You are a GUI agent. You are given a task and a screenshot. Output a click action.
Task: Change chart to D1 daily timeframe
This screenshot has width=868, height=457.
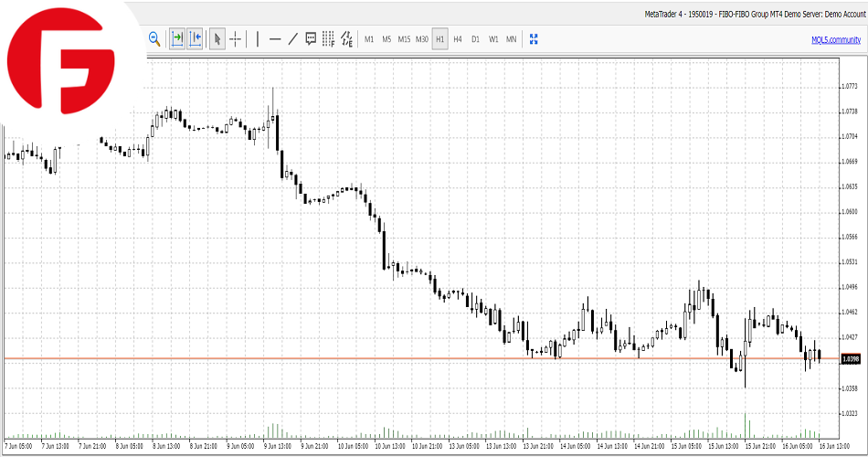point(475,39)
